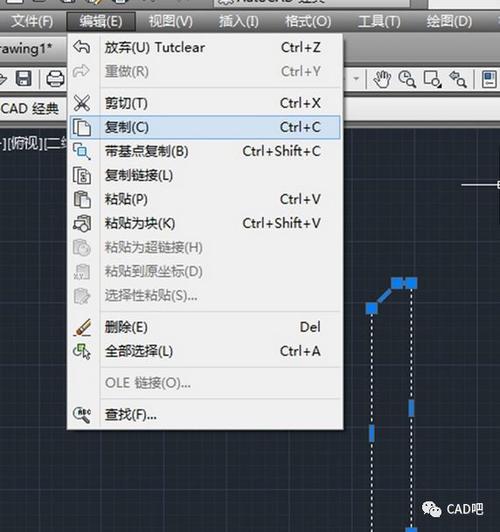Click the lower-left blue corner grip
This screenshot has height=532, width=500.
click(x=371, y=308)
